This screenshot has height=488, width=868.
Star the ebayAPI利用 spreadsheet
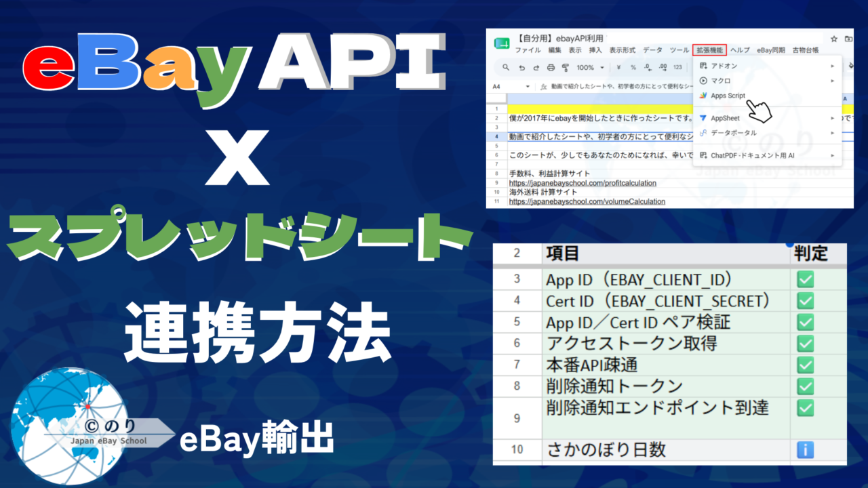click(834, 39)
